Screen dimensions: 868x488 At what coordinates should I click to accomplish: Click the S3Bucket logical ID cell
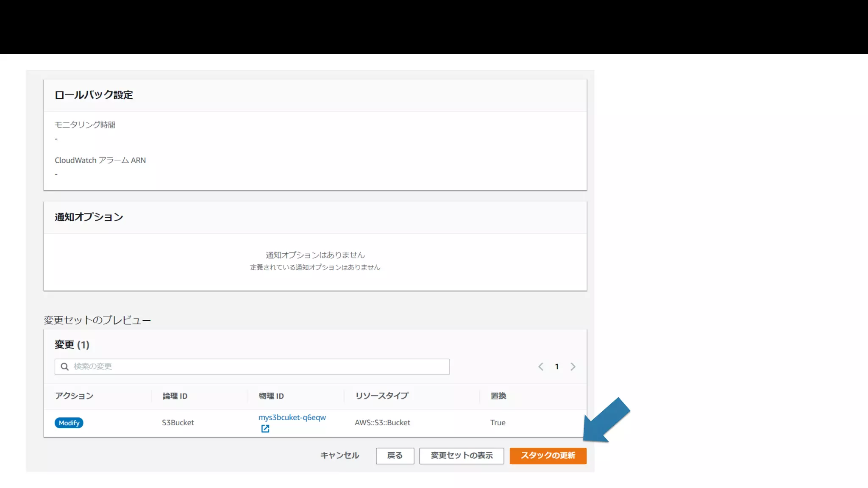pos(178,422)
